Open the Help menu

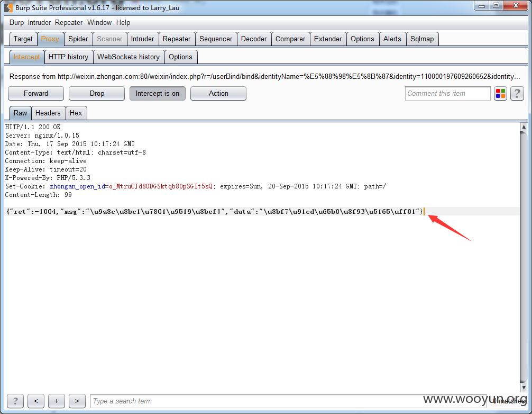123,22
